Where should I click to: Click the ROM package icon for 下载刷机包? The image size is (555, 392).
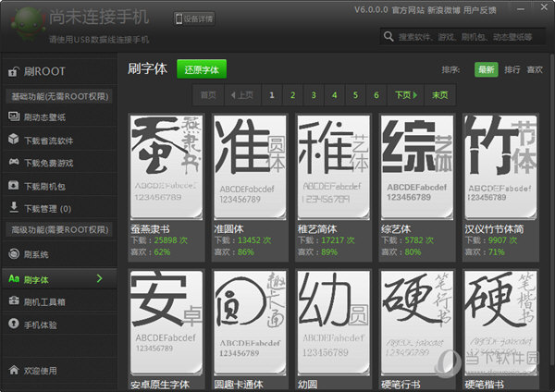(x=14, y=186)
